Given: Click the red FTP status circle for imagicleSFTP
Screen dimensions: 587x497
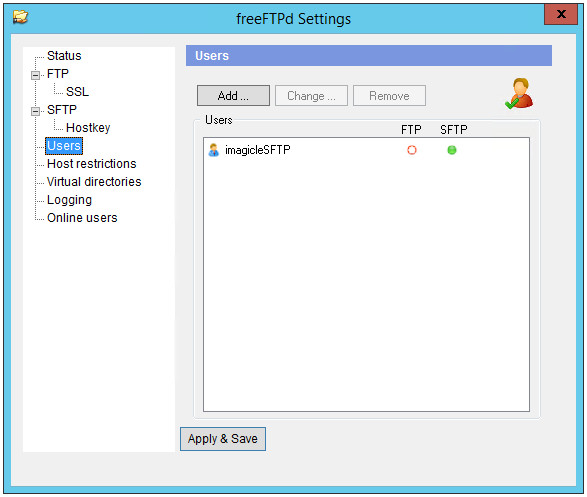Looking at the screenshot, I should tap(411, 150).
